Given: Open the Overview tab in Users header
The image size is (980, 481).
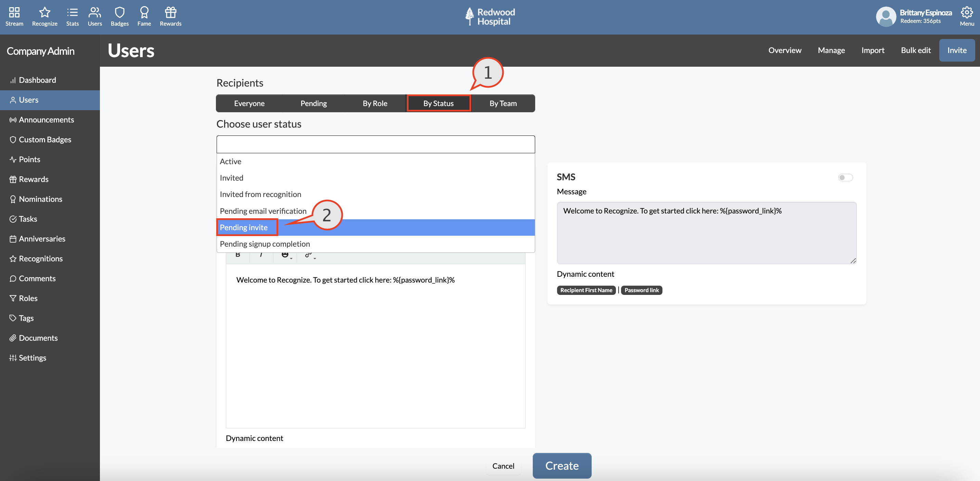Looking at the screenshot, I should (x=785, y=50).
